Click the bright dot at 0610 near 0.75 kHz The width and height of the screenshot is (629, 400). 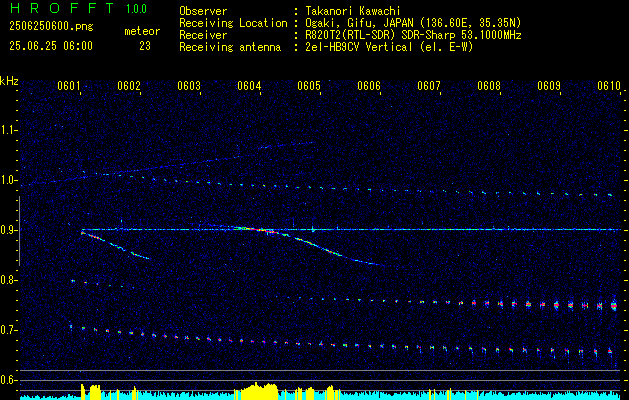pos(614,306)
